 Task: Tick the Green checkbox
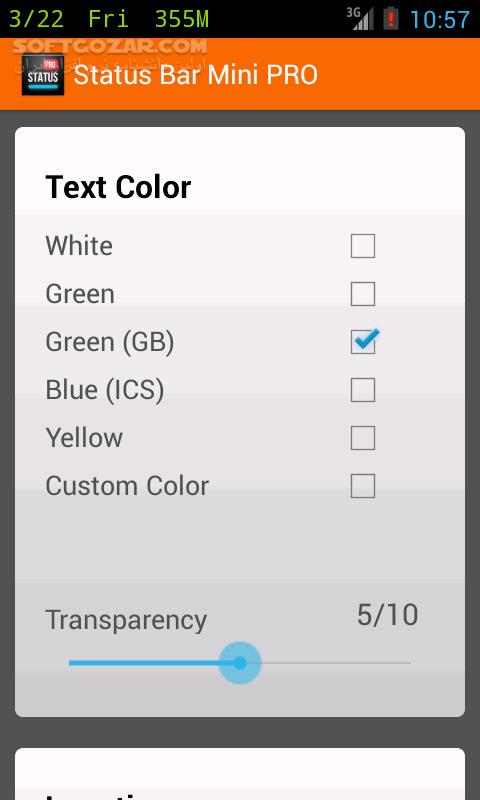pyautogui.click(x=363, y=294)
